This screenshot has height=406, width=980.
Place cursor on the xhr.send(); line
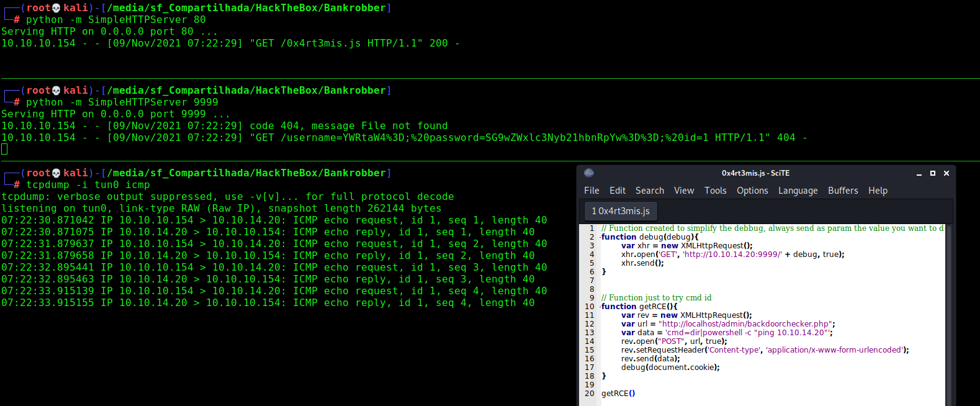point(642,263)
